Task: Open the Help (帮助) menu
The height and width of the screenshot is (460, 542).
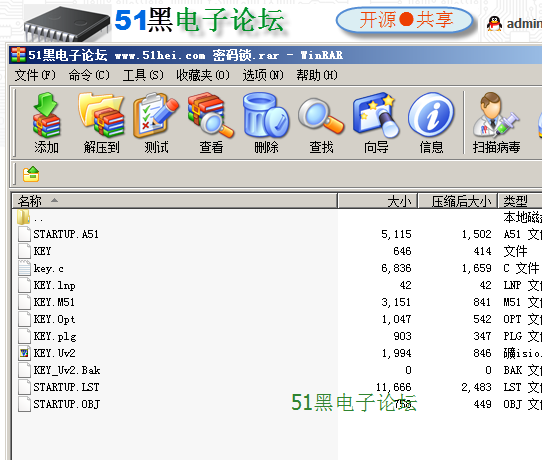Action: tap(317, 75)
